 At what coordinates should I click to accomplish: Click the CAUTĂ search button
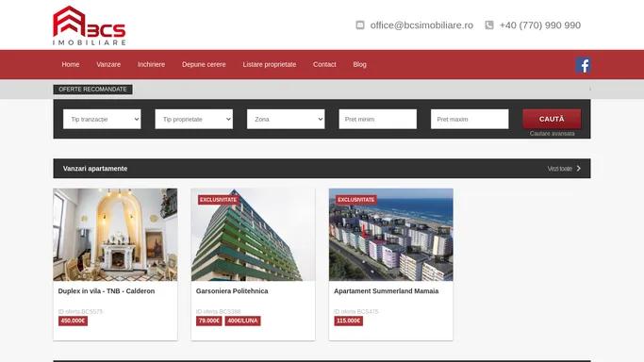click(552, 119)
